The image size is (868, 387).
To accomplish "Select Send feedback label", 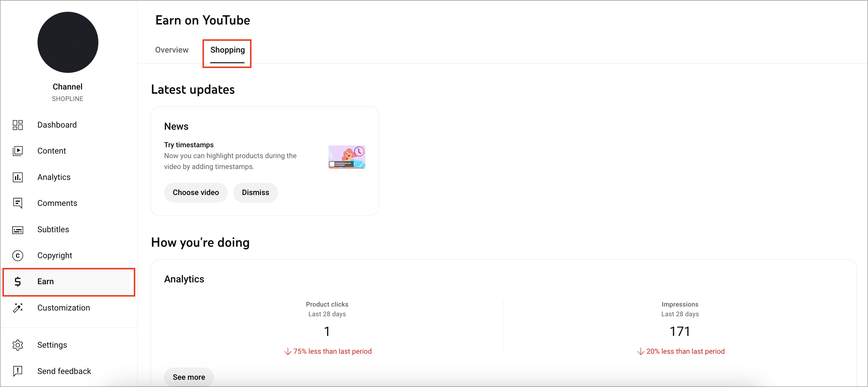I will point(64,371).
